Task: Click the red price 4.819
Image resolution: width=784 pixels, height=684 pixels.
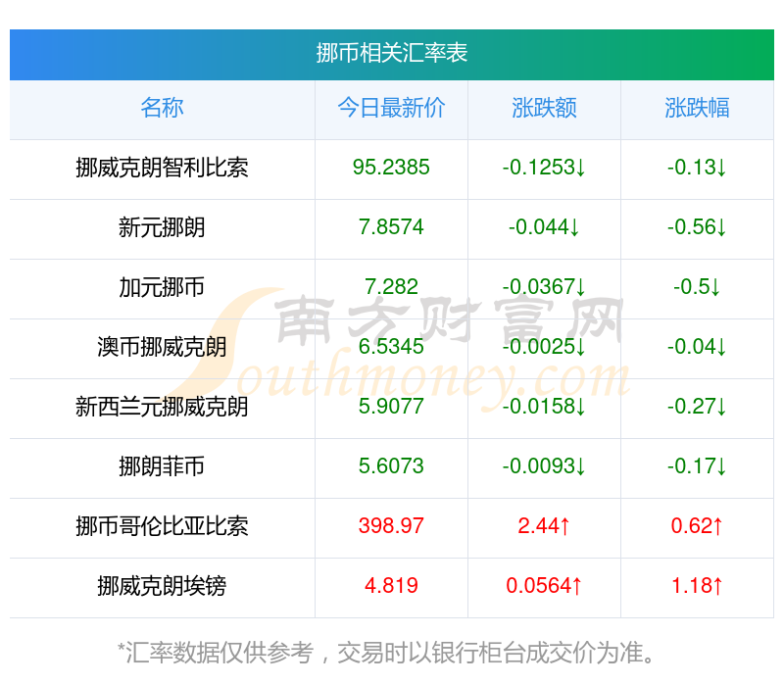Action: point(391,585)
